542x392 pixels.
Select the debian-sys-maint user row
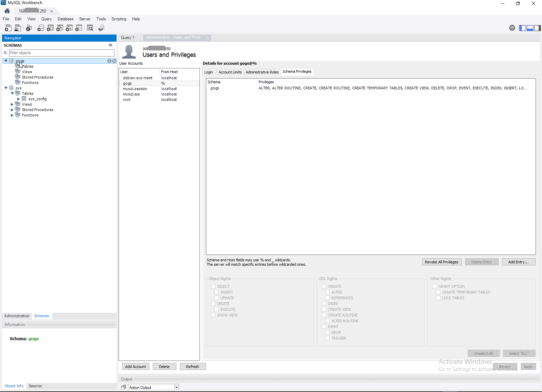[x=159, y=78]
